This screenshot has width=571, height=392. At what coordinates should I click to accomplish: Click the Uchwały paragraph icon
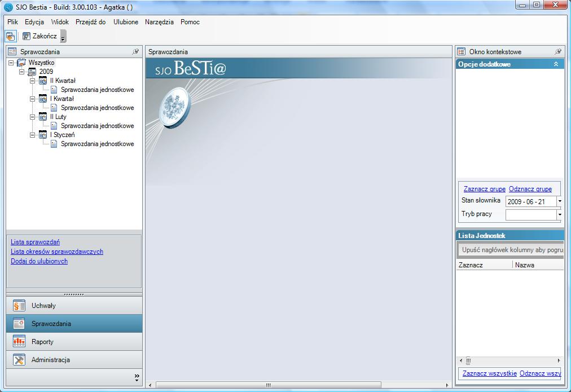click(x=19, y=305)
